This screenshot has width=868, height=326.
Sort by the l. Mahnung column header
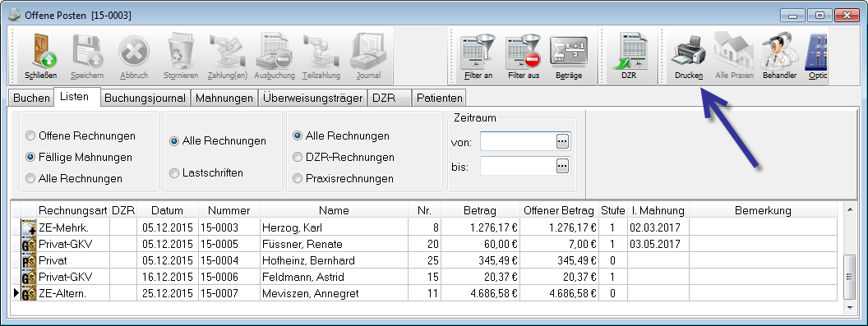tap(658, 210)
